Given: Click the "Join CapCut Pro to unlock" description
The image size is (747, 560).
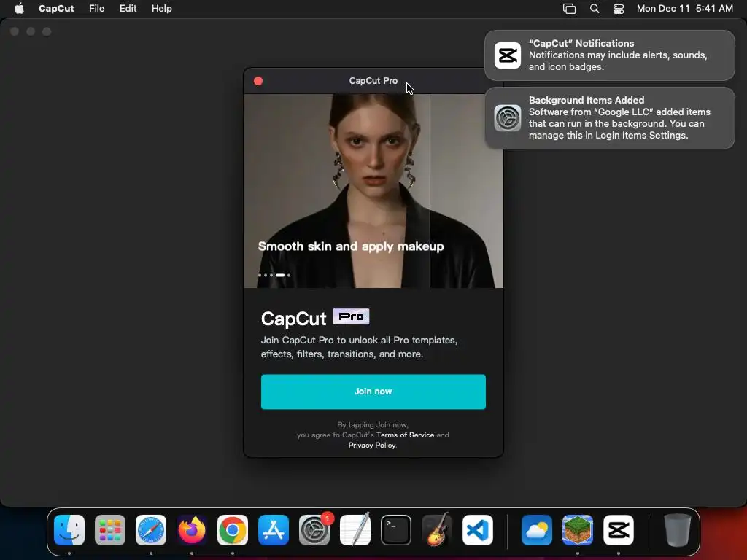Looking at the screenshot, I should tap(359, 347).
